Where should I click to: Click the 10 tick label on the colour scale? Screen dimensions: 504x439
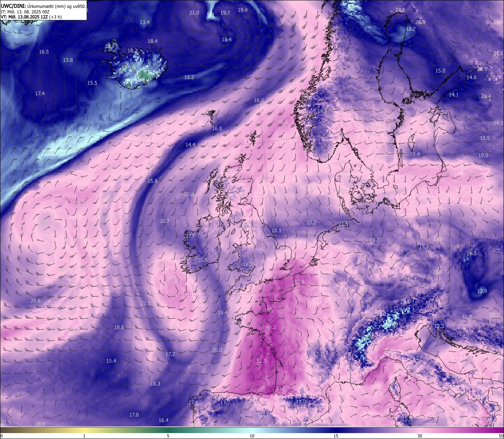coord(252,436)
